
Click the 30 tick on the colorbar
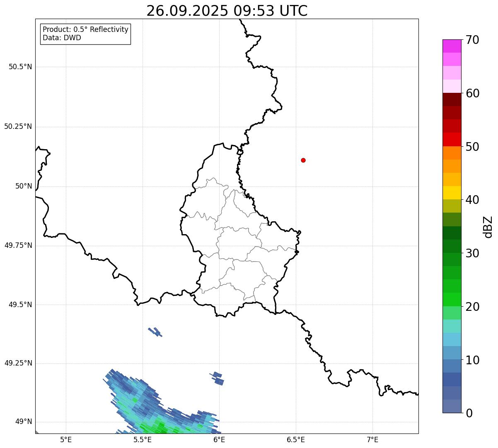[x=472, y=253]
